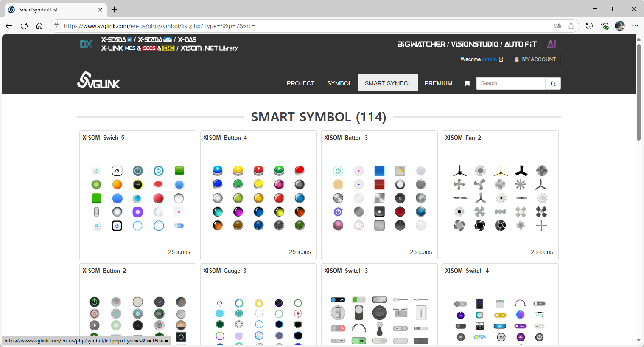644x347 pixels.
Task: Open a new browser tab
Action: click(114, 9)
